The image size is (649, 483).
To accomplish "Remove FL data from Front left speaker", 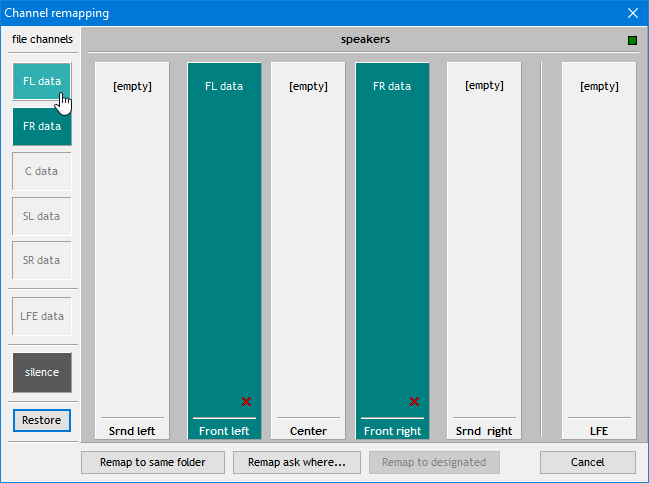I will (246, 401).
